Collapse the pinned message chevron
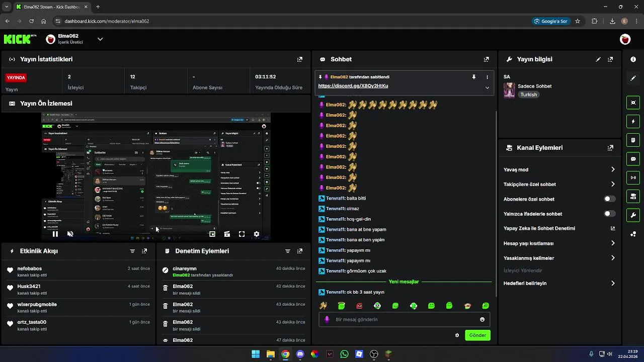The height and width of the screenshot is (362, 644). point(487,87)
